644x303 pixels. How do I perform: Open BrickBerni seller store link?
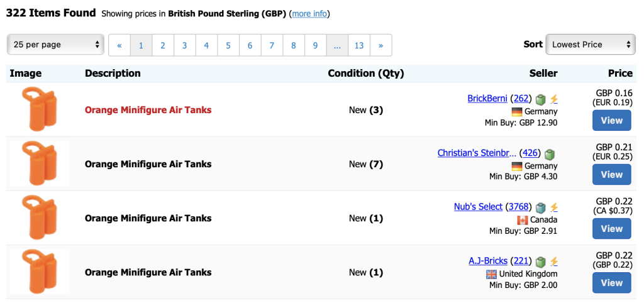[x=487, y=99]
